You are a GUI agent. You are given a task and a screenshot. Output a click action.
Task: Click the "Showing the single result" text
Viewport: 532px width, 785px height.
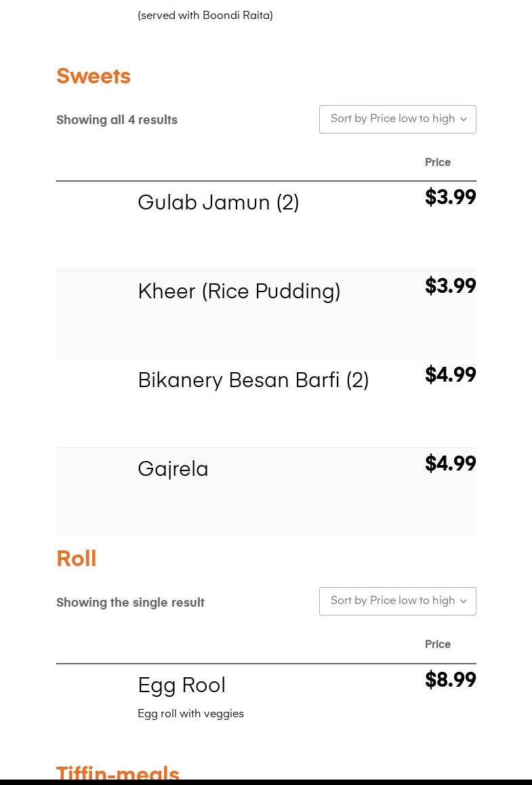130,603
